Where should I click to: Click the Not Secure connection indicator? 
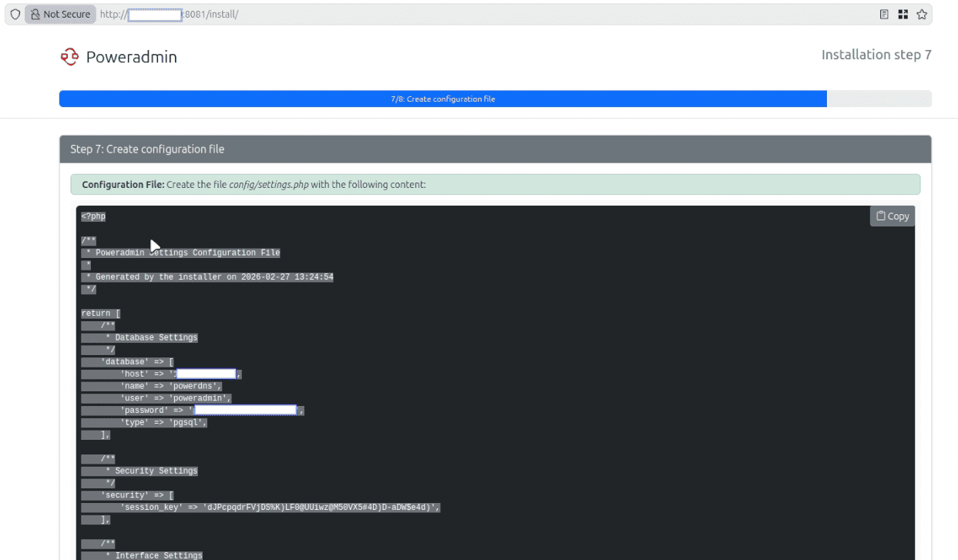click(x=60, y=15)
